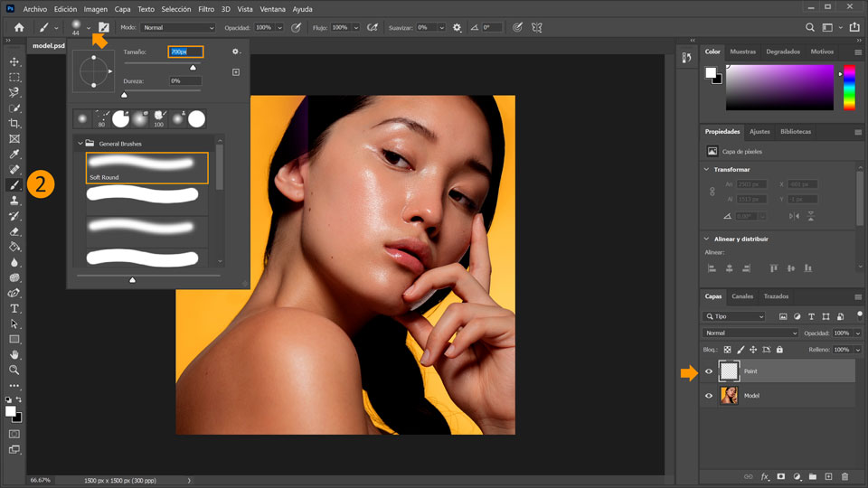This screenshot has width=868, height=488.
Task: Hide the Paint layer
Action: (709, 371)
